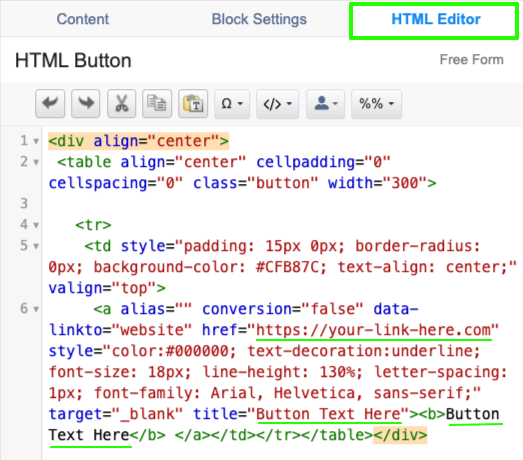Collapse code fold arrow on line 1
The image size is (523, 460).
[x=36, y=141]
